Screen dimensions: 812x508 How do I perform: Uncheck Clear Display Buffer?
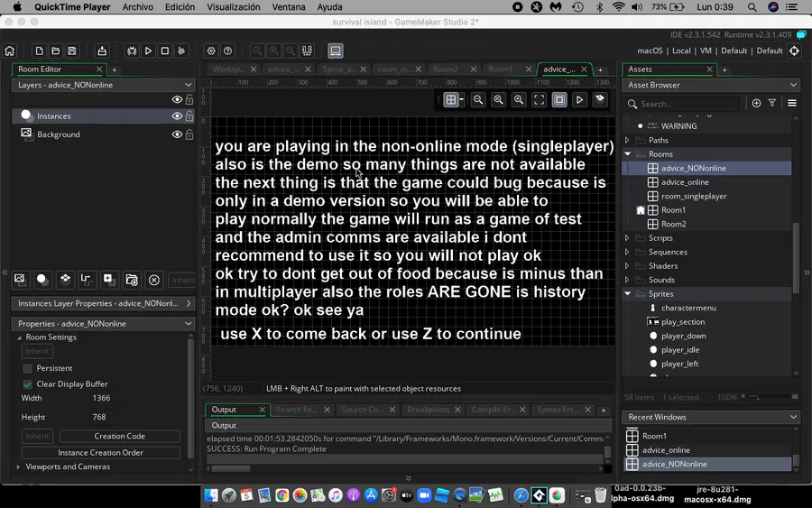tap(27, 384)
